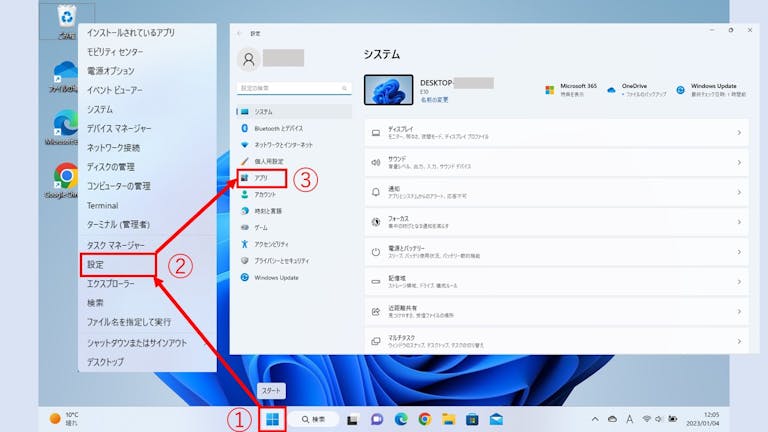Viewport: 768px width, 432px height.
Task: Choose タスク マネージャー in the menu
Action: pos(116,245)
